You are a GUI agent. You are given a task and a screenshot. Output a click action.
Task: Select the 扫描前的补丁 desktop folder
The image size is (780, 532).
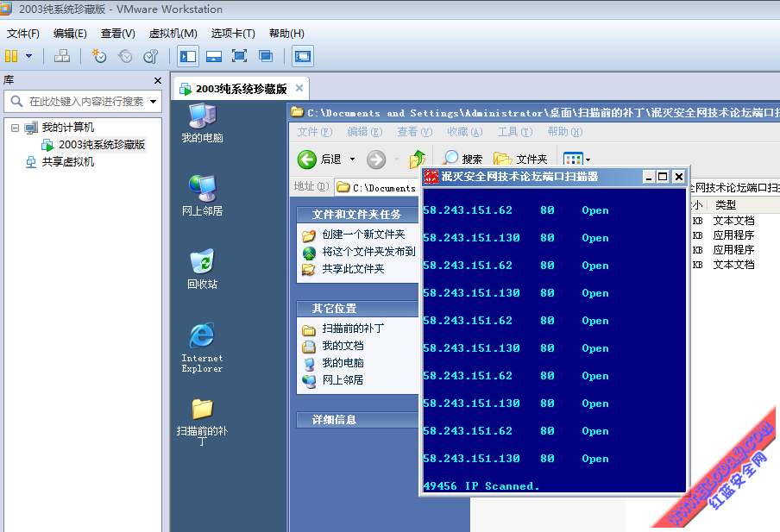(202, 422)
